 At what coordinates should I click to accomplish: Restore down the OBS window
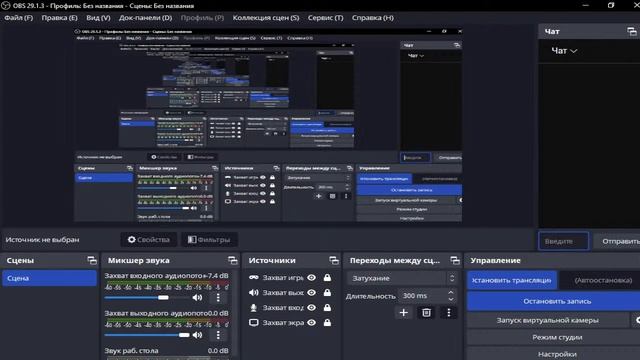(611, 5)
